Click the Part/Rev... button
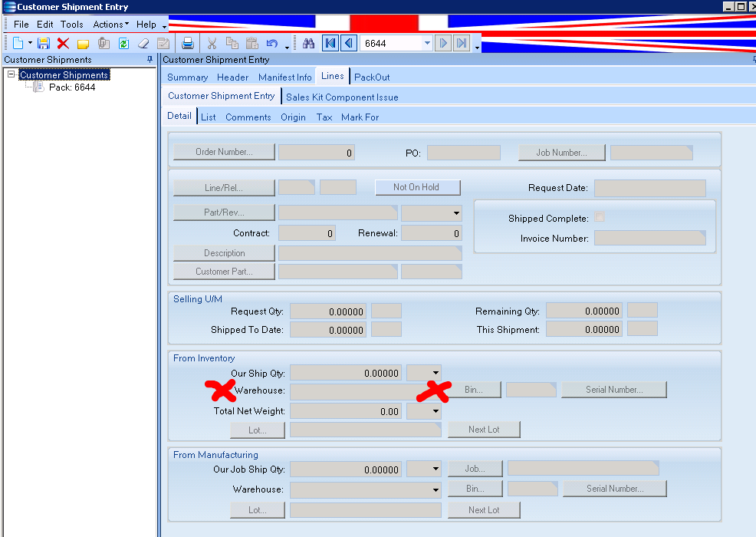The height and width of the screenshot is (537, 756). [x=224, y=212]
